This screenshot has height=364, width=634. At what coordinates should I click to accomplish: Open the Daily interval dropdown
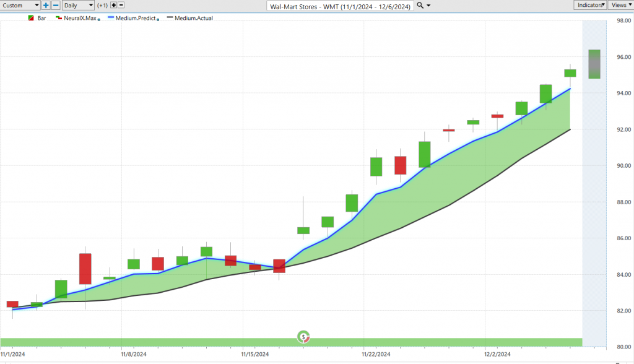click(x=79, y=5)
